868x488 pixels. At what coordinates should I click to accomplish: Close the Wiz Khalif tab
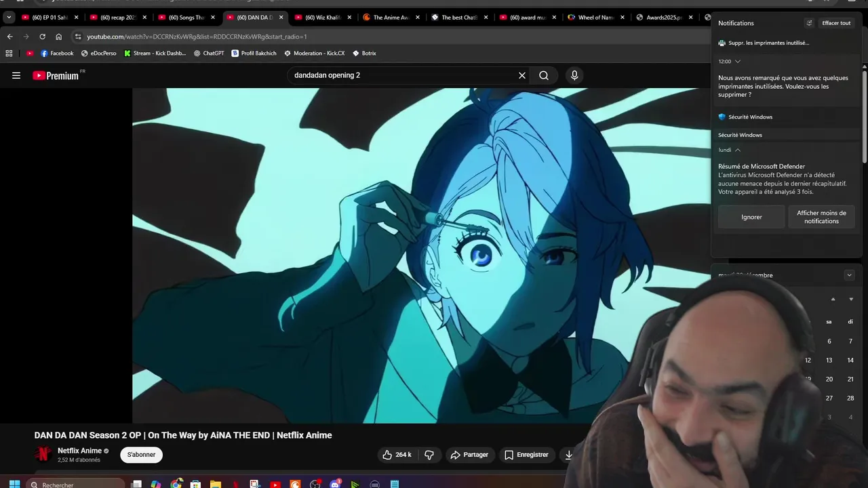tap(349, 18)
